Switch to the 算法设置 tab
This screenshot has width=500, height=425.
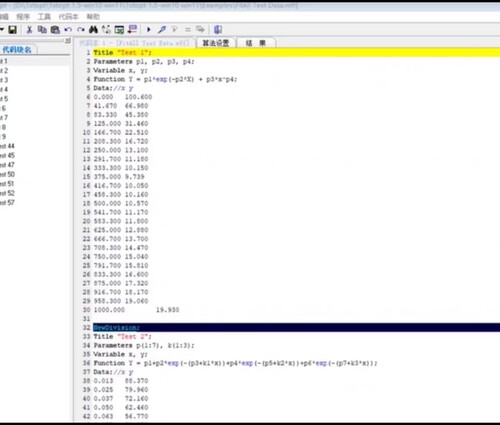coord(216,43)
